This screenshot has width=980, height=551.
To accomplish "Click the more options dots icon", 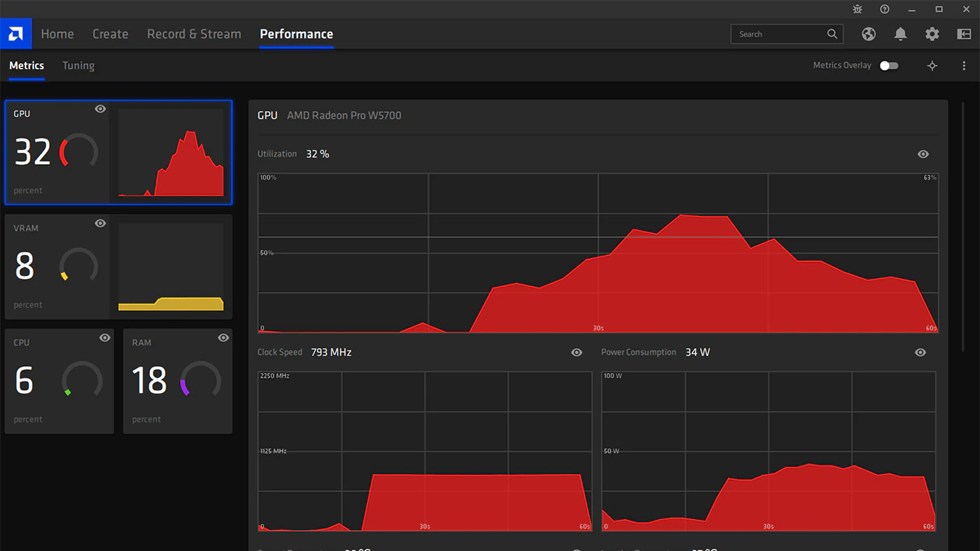I will [964, 66].
